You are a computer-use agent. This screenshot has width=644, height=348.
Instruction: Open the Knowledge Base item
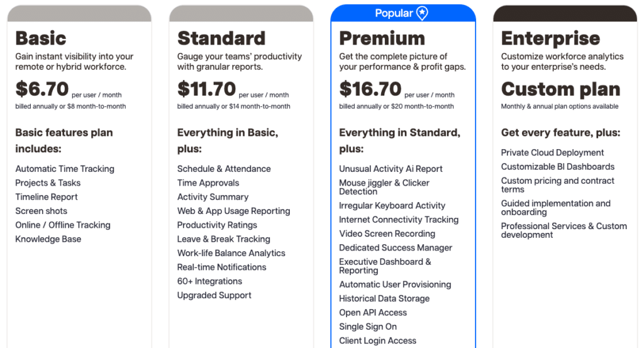point(48,239)
